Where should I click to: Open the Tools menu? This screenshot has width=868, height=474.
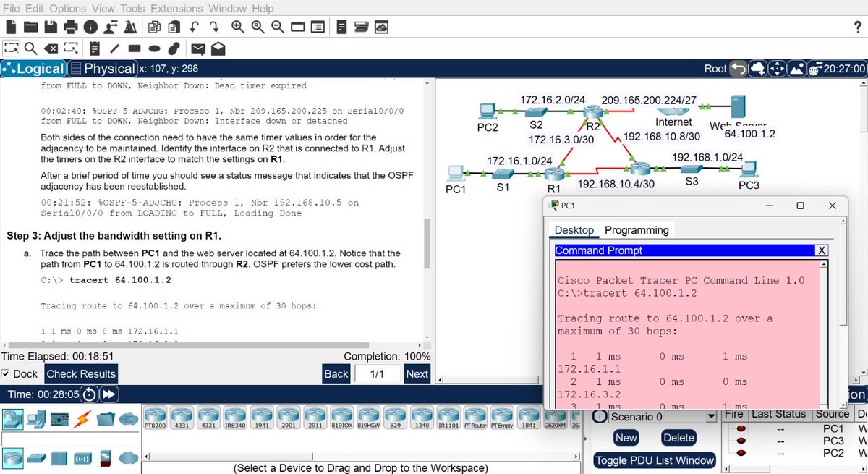[x=132, y=8]
